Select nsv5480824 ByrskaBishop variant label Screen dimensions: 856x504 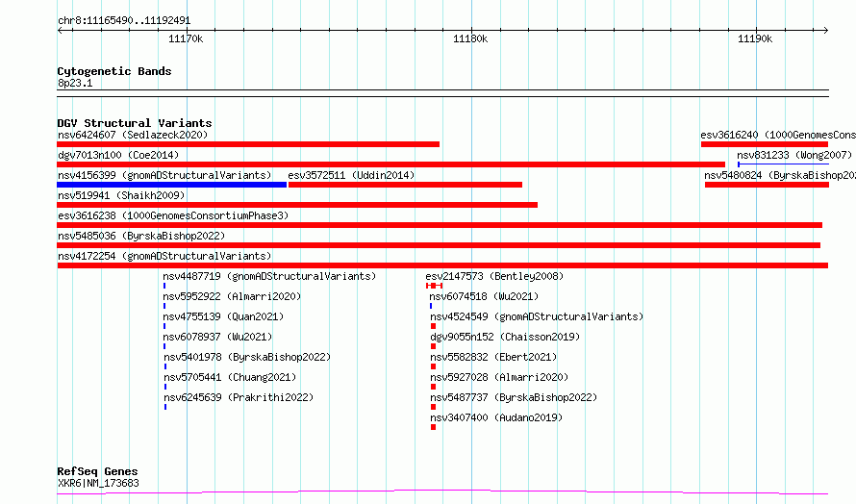pyautogui.click(x=780, y=175)
